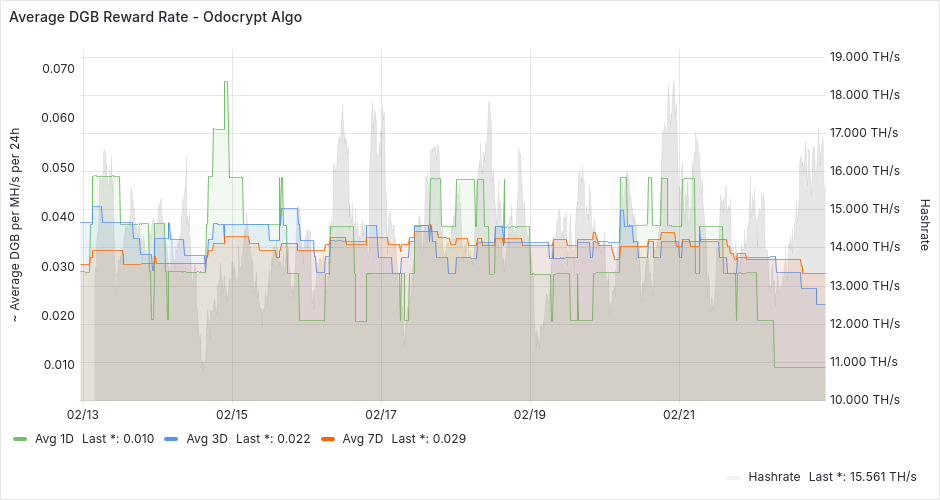This screenshot has height=500, width=940.
Task: Open the Average DGB Reward Rate panel title menu
Action: click(155, 18)
